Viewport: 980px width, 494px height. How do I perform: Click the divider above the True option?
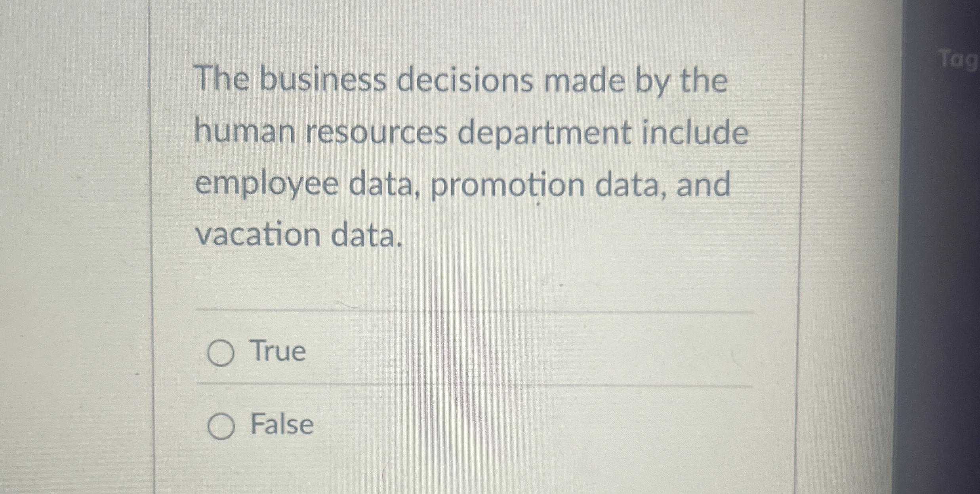pos(475,311)
